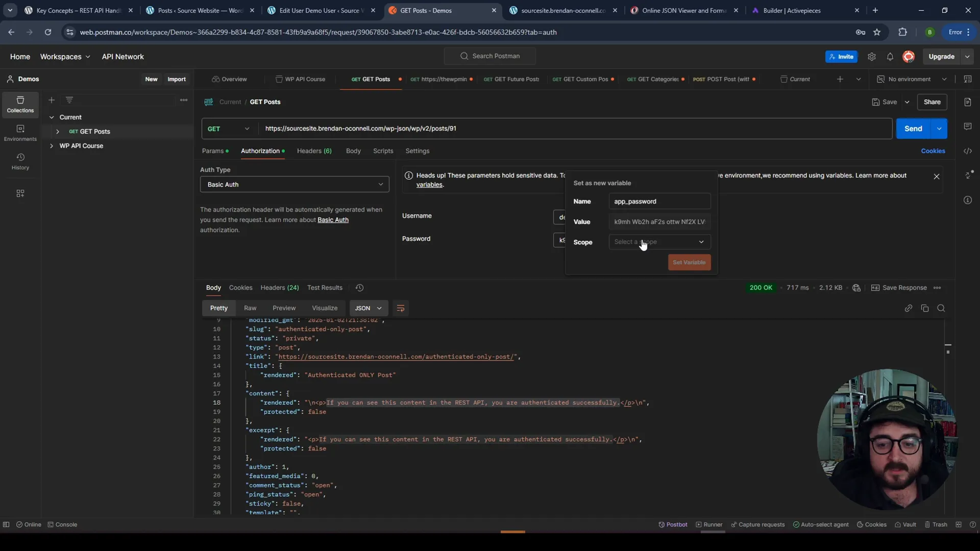The image size is (980, 551).
Task: Expand the WP API Course collection
Action: [x=52, y=146]
